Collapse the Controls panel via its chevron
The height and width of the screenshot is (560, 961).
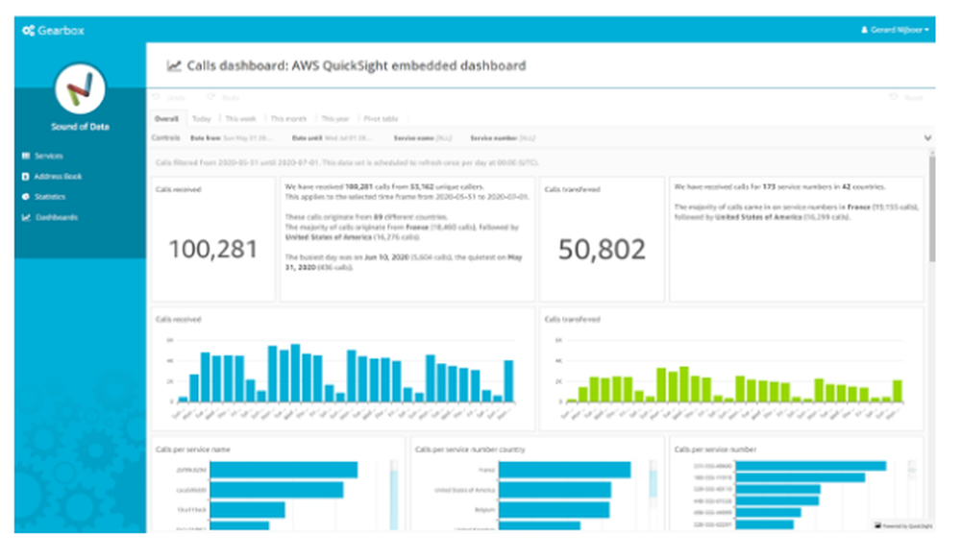click(x=927, y=138)
